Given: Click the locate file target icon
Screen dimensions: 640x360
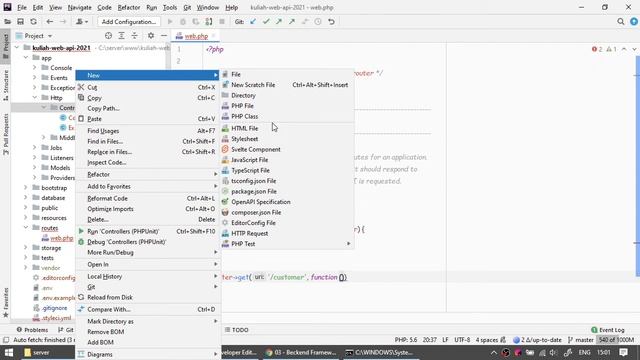Looking at the screenshot, I should click(x=108, y=36).
